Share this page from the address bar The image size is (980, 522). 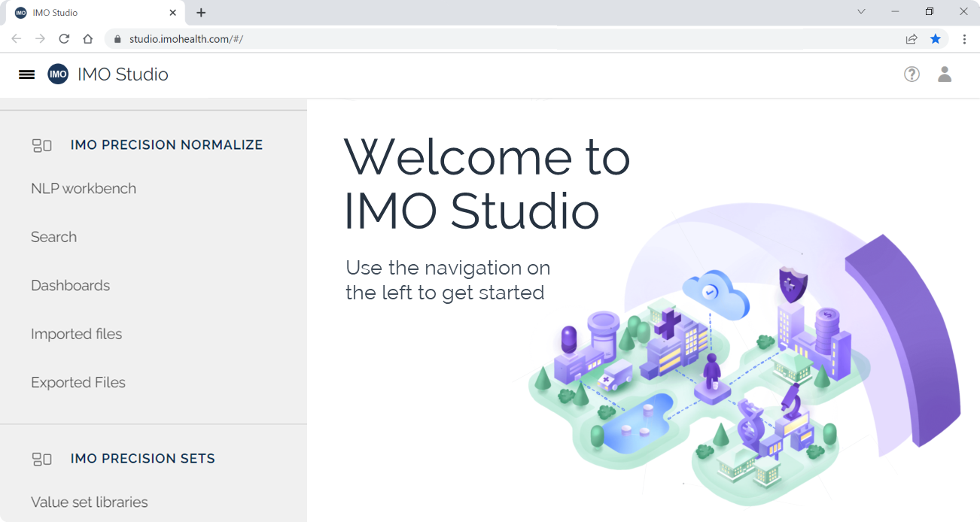pyautogui.click(x=912, y=39)
